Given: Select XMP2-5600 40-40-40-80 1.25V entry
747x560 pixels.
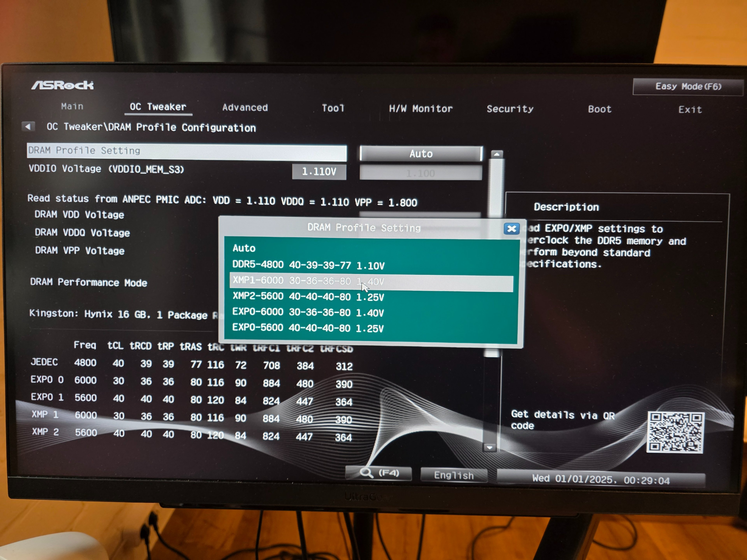Looking at the screenshot, I should click(x=308, y=297).
